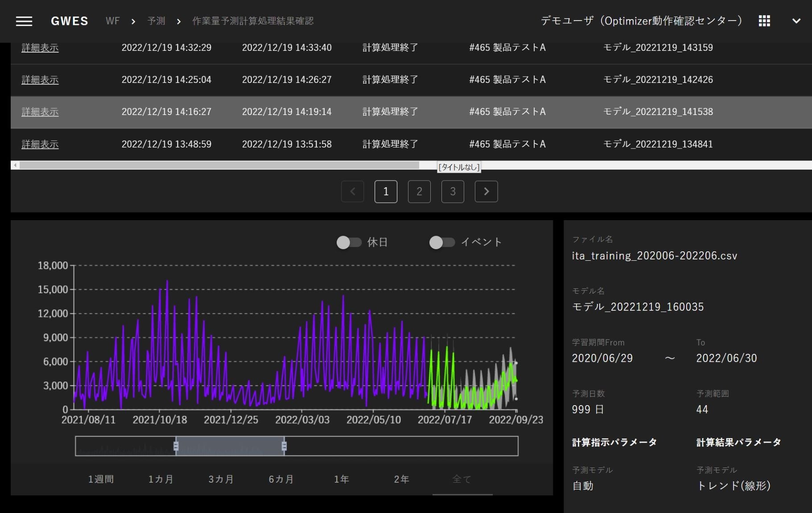This screenshot has width=812, height=513.
Task: Click the left handle of the range slider
Action: (x=176, y=446)
